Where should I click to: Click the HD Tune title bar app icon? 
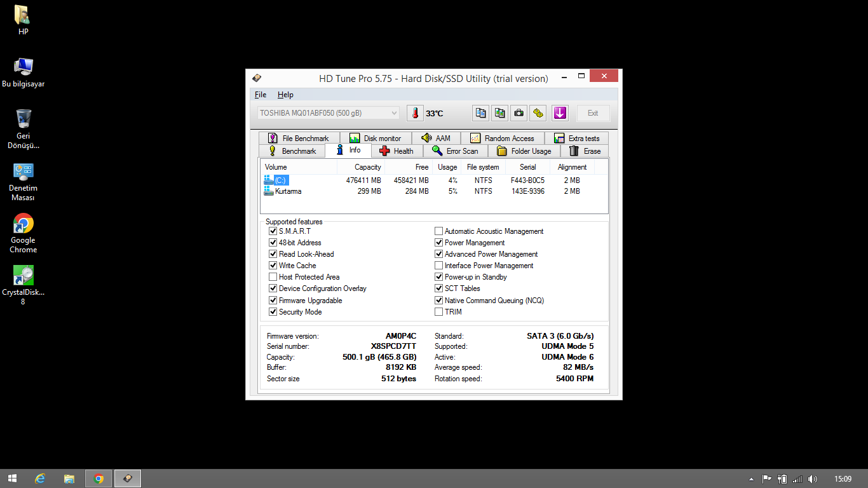[x=257, y=78]
